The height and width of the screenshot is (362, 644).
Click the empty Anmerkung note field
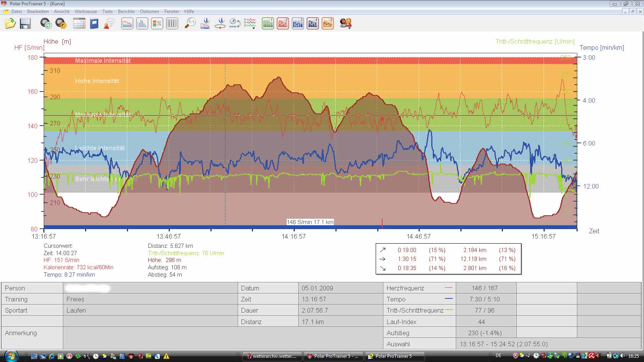[x=222, y=338]
